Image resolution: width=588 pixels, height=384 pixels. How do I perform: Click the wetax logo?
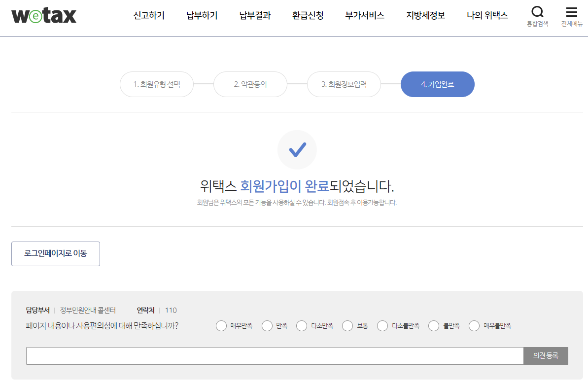(44, 16)
